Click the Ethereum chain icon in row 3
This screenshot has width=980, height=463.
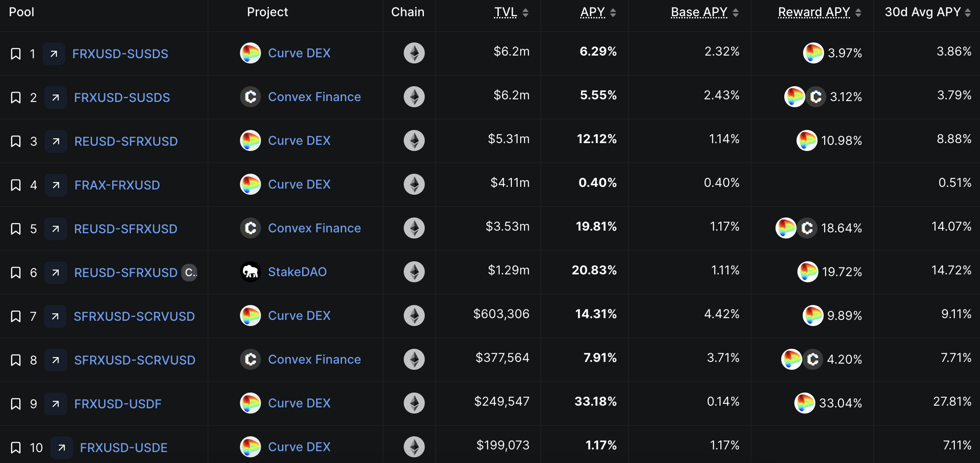414,140
